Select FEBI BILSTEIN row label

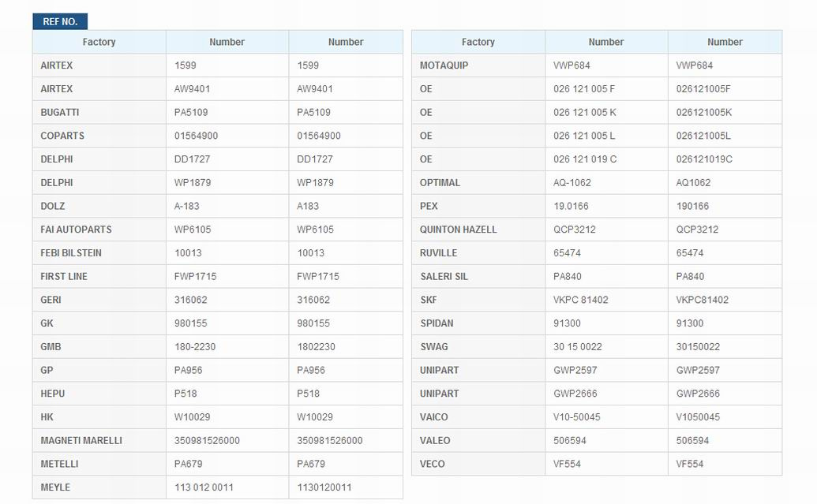coord(71,253)
